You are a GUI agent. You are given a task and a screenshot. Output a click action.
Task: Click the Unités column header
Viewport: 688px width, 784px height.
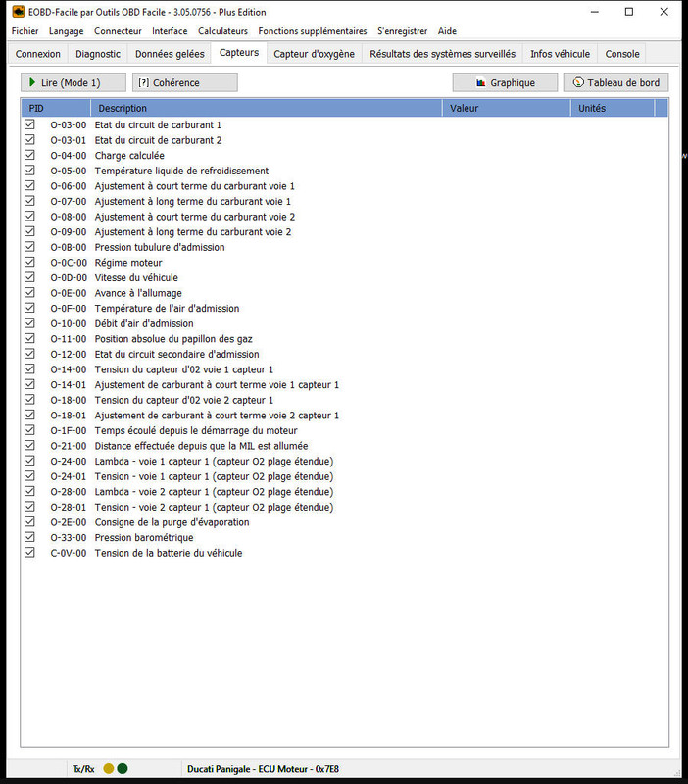[612, 108]
